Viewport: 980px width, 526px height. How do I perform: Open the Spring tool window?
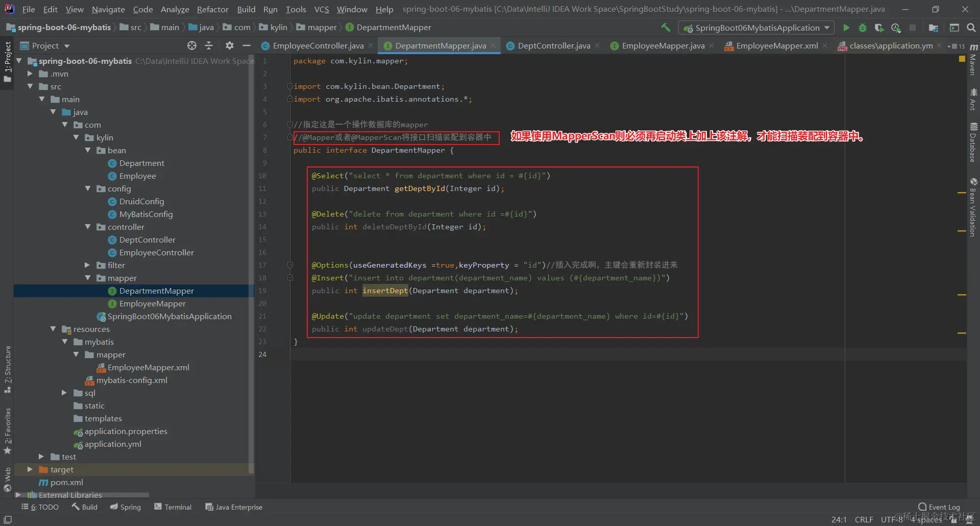(126, 507)
